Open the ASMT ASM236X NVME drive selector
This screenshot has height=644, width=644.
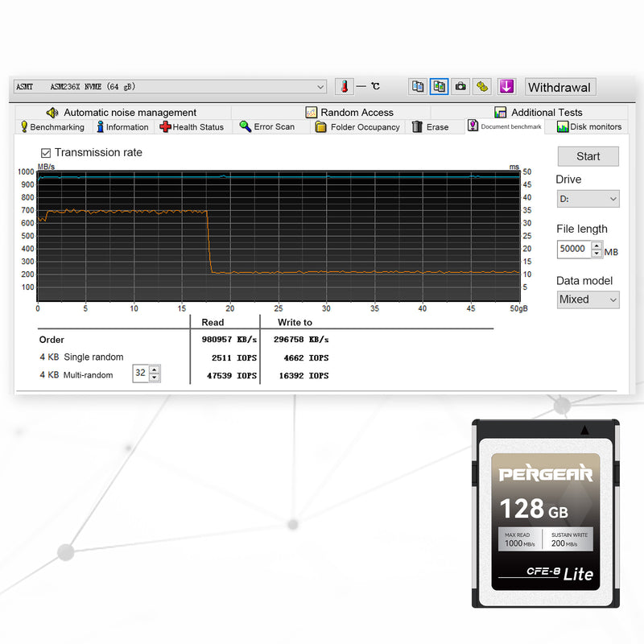pos(170,87)
